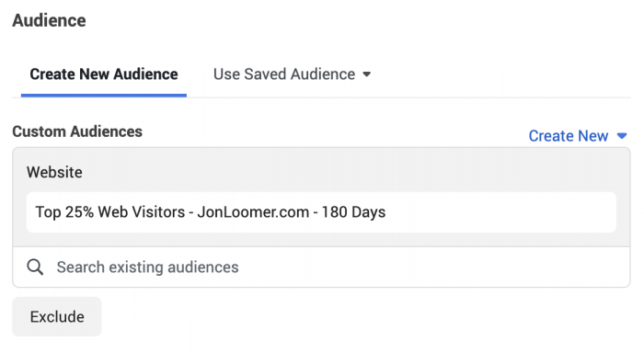Click the caret icon beside Use Saved Audience

pyautogui.click(x=367, y=74)
